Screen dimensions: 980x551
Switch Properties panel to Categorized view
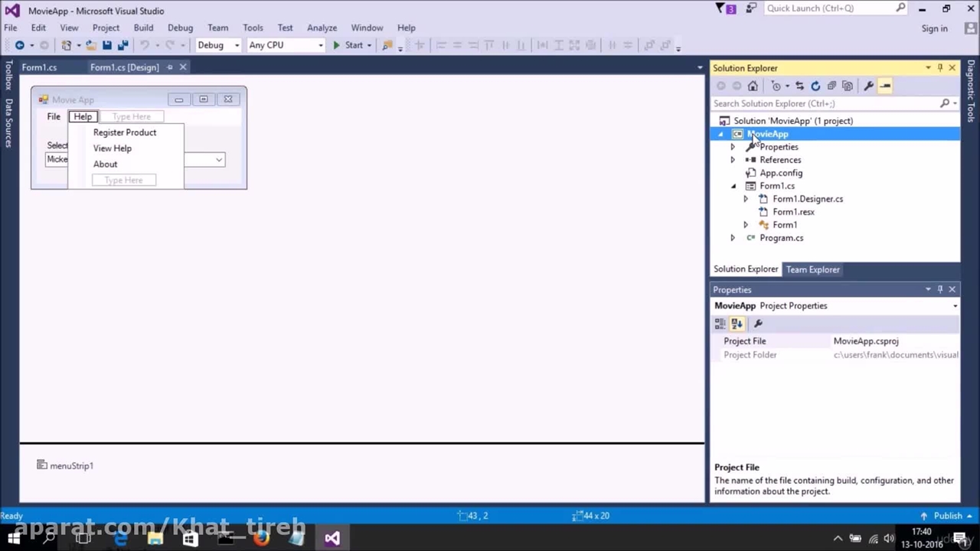720,324
